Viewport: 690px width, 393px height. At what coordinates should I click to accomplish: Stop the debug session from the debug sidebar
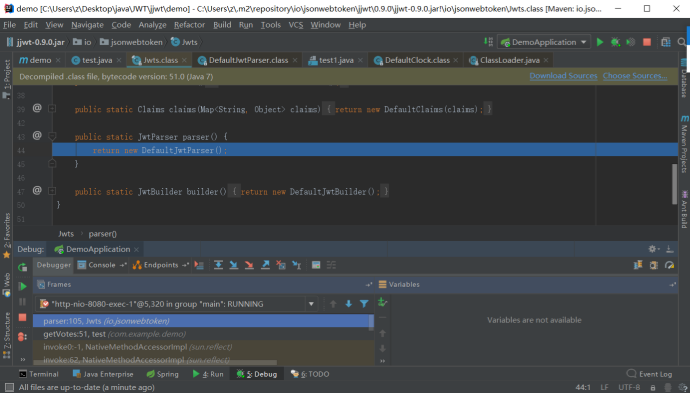point(22,317)
